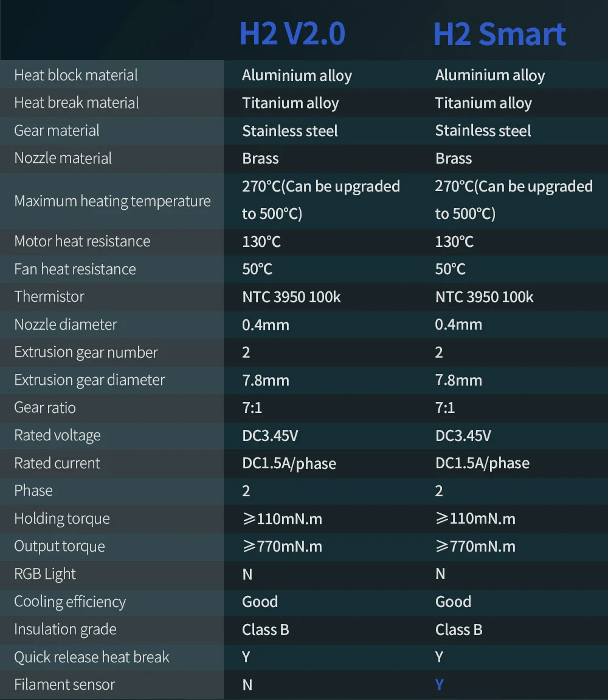Click the RGB Light row label
This screenshot has width=608, height=700.
tap(45, 574)
